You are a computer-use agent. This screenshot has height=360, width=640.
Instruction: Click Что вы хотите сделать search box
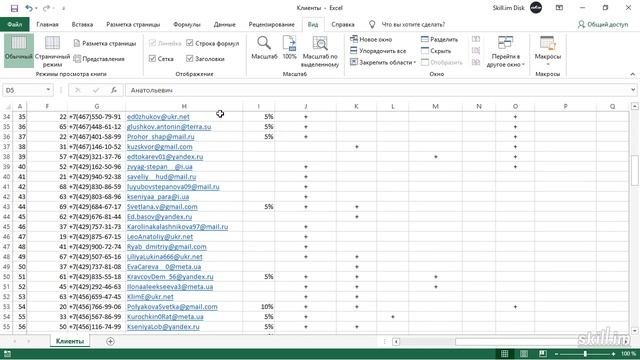click(x=413, y=24)
